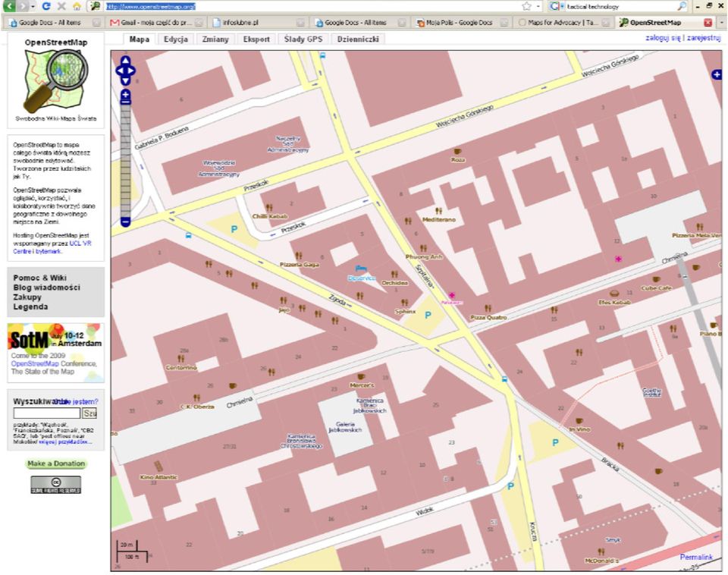The image size is (728, 575).
Task: Switch to the Gmail browser tab
Action: pos(156,22)
